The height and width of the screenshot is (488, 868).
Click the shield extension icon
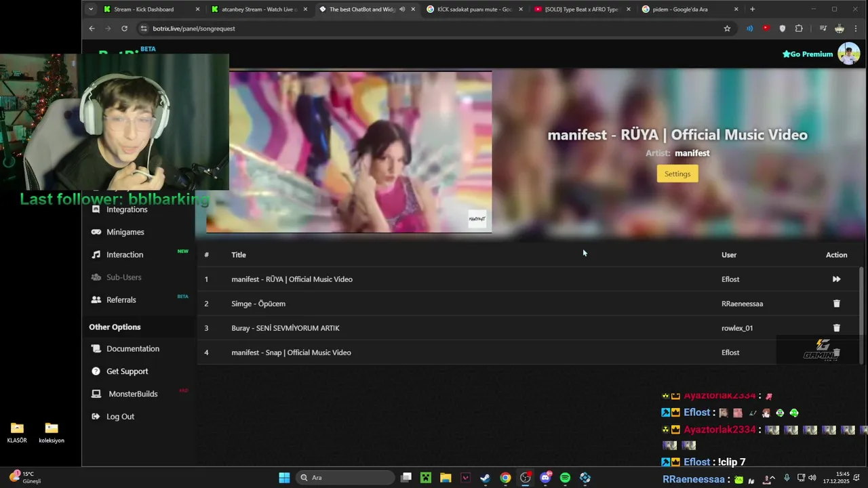click(x=783, y=28)
